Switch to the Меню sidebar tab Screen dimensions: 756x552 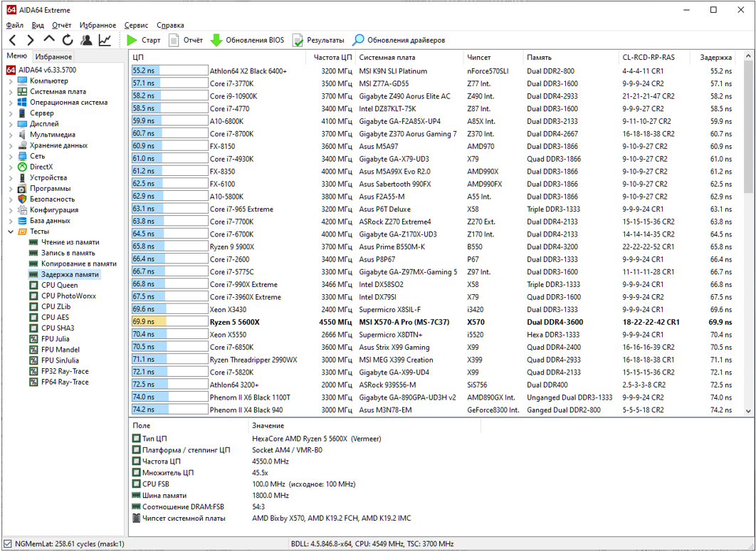17,56
